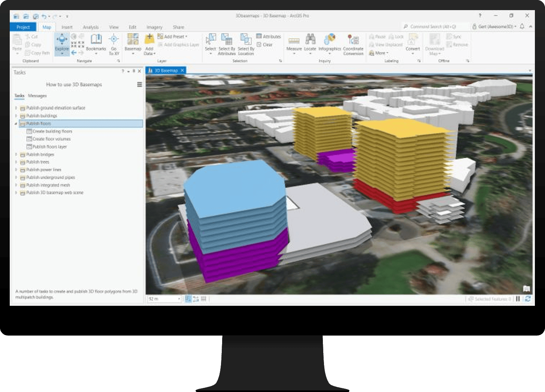545x392 pixels.
Task: Open the Project tab
Action: click(23, 27)
